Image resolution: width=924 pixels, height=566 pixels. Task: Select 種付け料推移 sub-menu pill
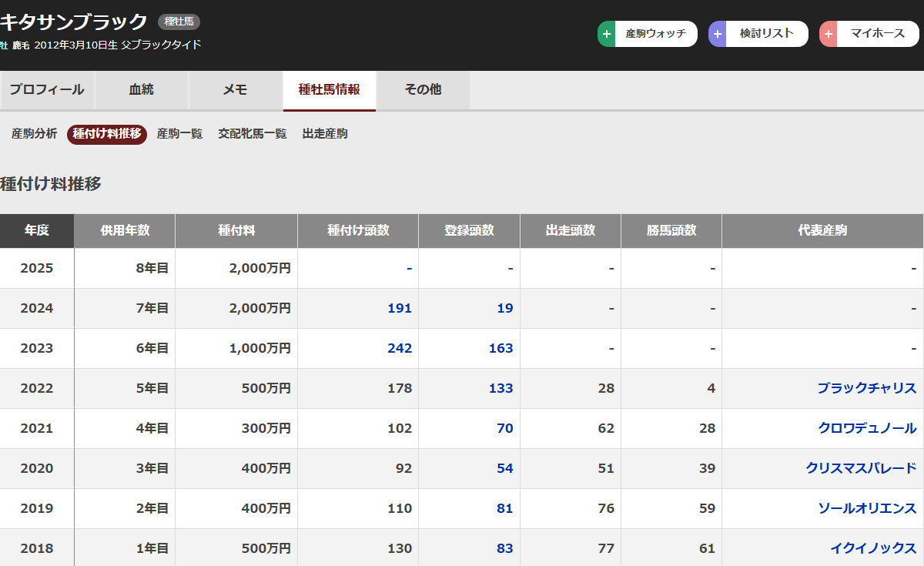pos(107,134)
